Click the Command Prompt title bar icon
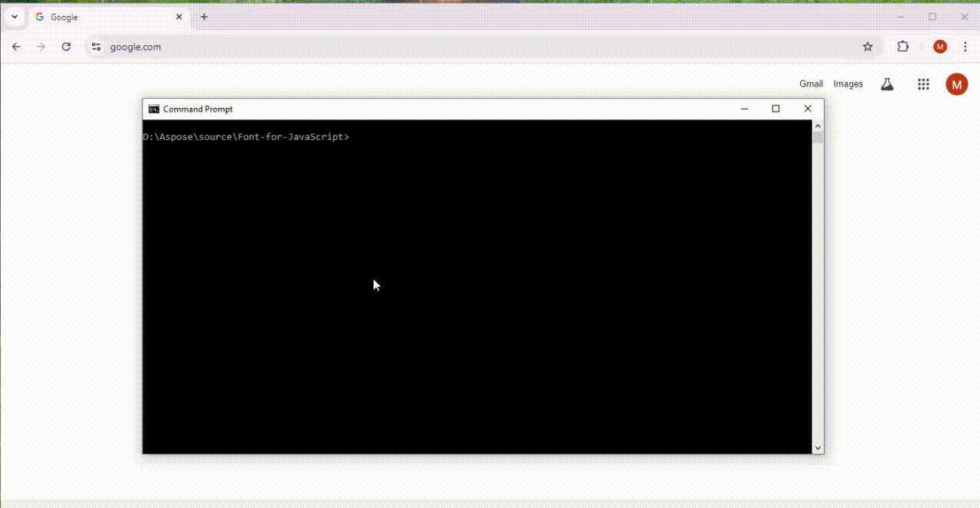 153,109
